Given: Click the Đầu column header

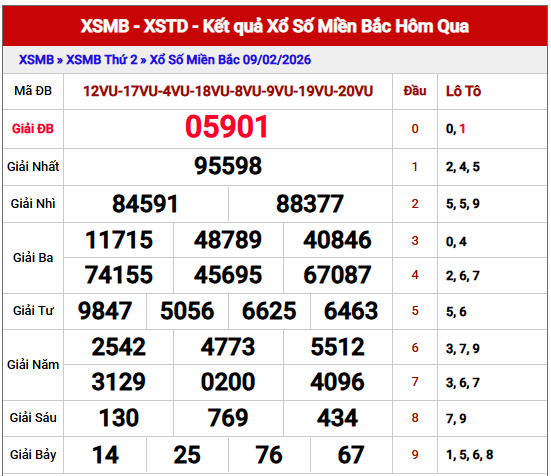Looking at the screenshot, I should tap(415, 91).
